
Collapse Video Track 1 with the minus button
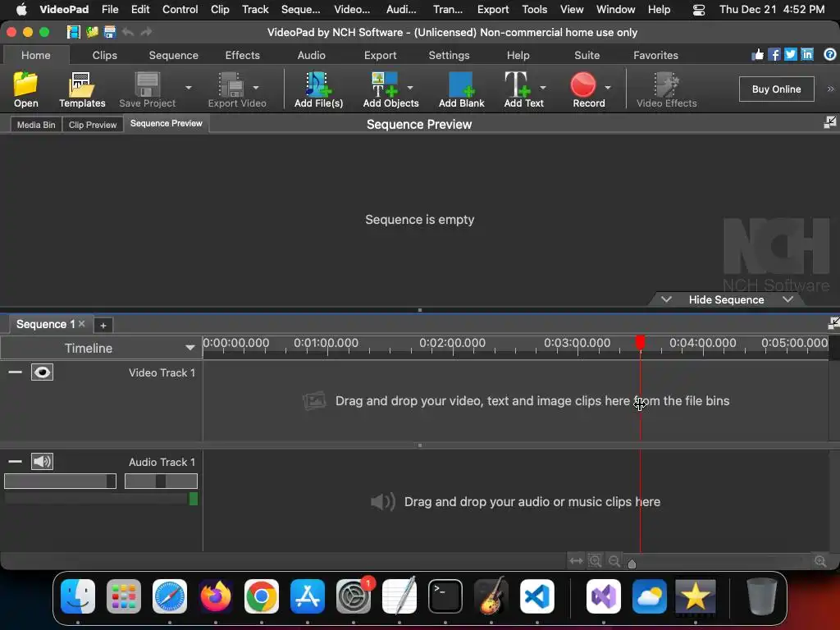tap(15, 372)
